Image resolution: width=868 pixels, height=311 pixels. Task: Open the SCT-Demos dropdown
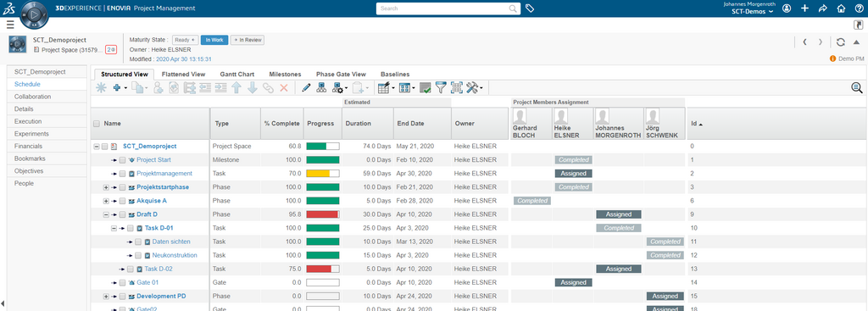[x=752, y=11]
